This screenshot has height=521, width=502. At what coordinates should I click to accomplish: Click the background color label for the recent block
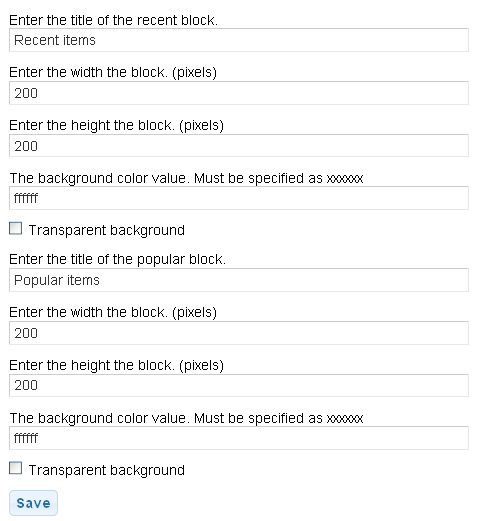point(186,178)
